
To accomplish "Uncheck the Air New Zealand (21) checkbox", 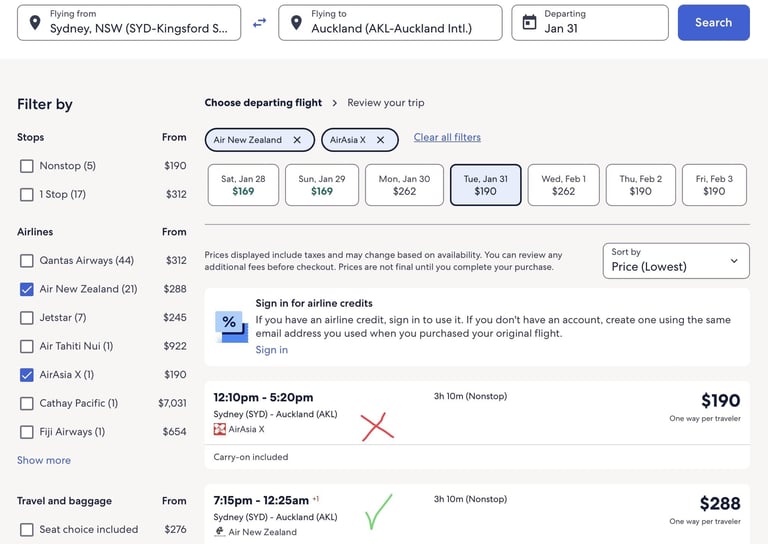I will (x=26, y=289).
